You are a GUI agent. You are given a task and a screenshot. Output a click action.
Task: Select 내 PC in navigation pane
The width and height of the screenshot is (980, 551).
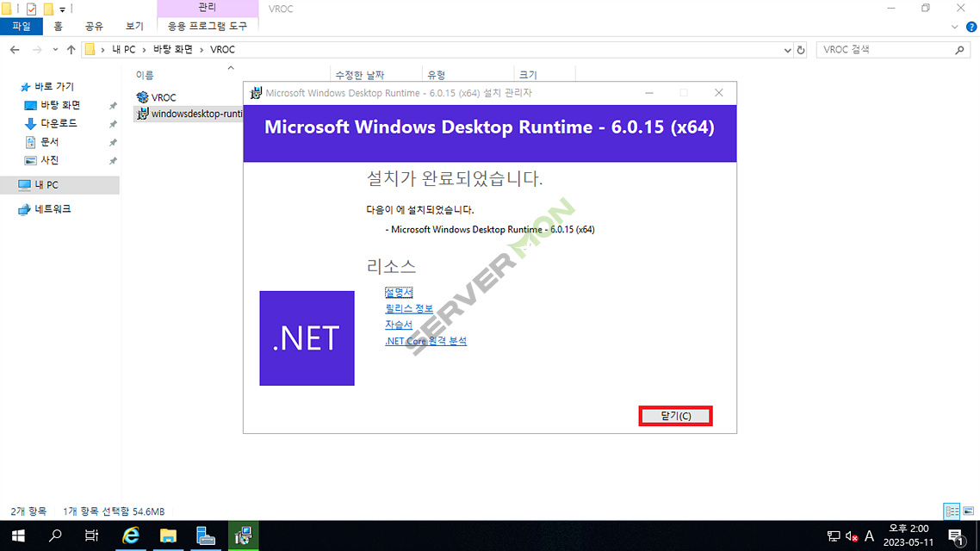(x=47, y=185)
